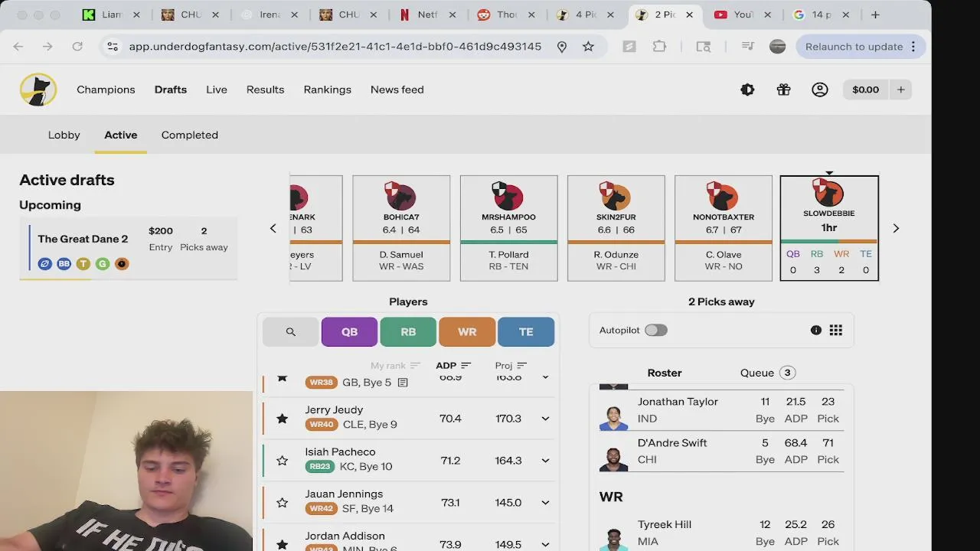This screenshot has width=980, height=551.
Task: Expand the WR38 GB player row
Action: [x=545, y=377]
